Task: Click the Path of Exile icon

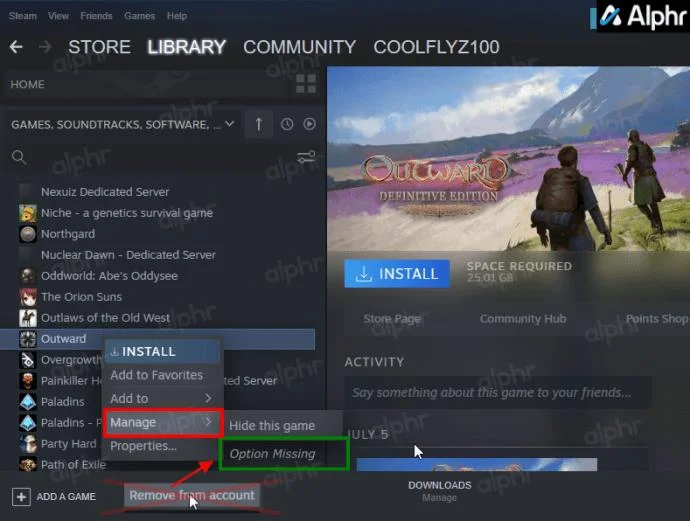Action: (28, 464)
